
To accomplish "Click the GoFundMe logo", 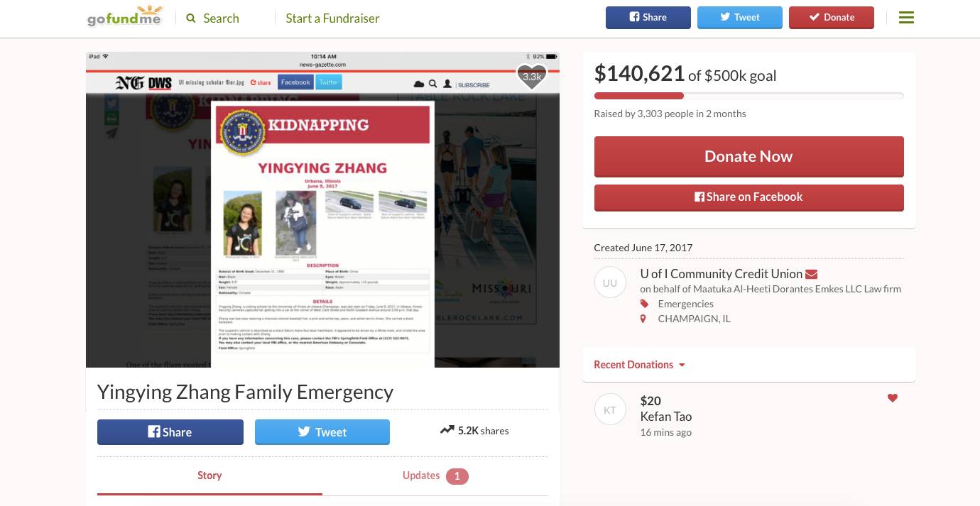I will [x=125, y=16].
